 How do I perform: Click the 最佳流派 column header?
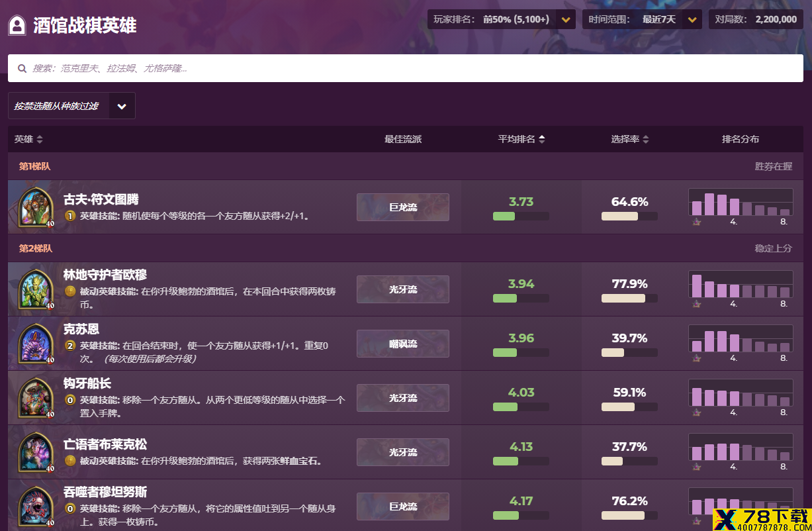(403, 139)
